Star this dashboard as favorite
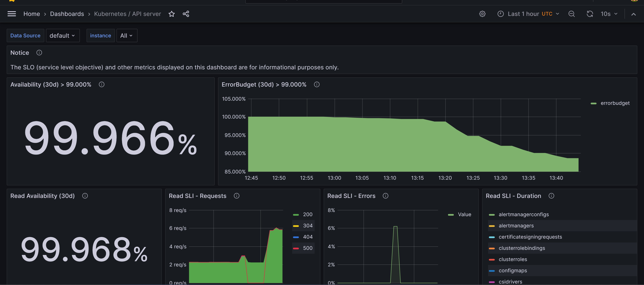Viewport: 644px width, 285px height. click(172, 14)
